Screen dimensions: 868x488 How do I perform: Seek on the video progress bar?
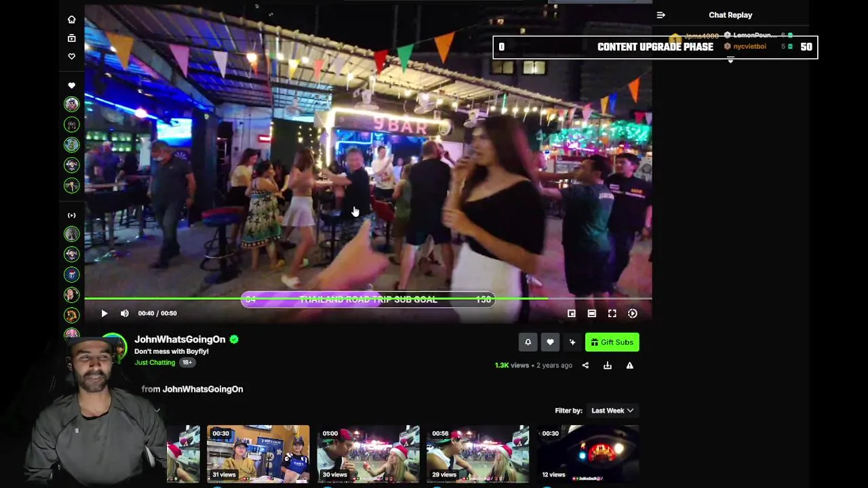click(368, 298)
